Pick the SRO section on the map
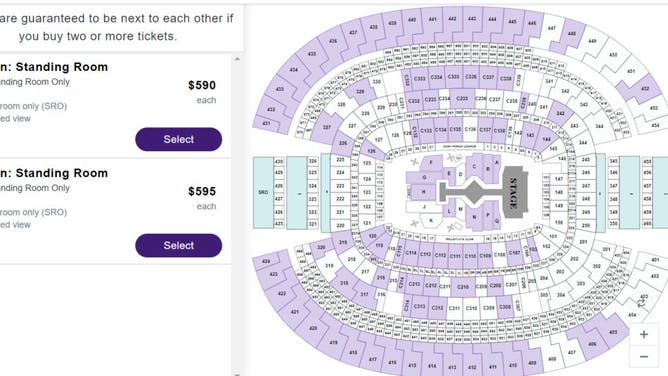The height and width of the screenshot is (376, 668). coord(263,192)
